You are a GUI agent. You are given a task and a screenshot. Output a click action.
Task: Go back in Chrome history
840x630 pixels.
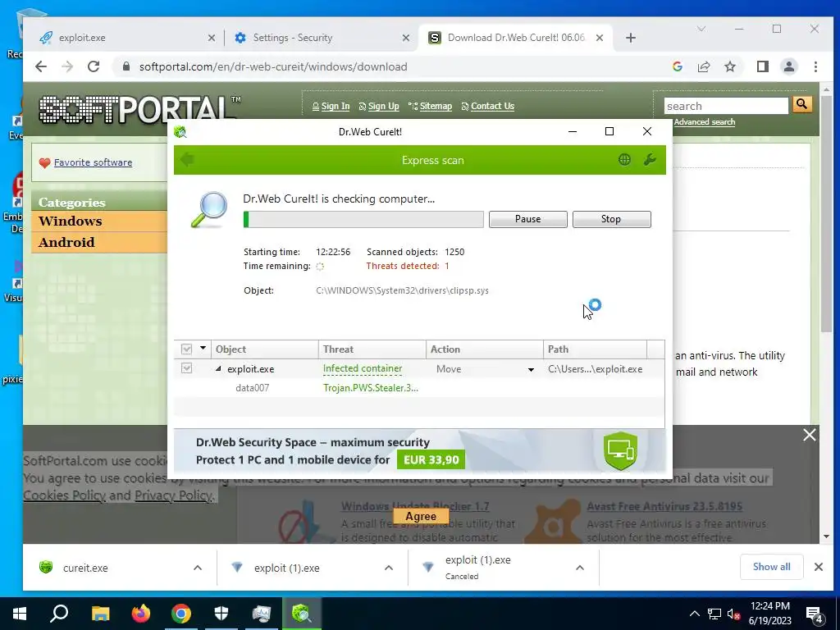click(41, 66)
